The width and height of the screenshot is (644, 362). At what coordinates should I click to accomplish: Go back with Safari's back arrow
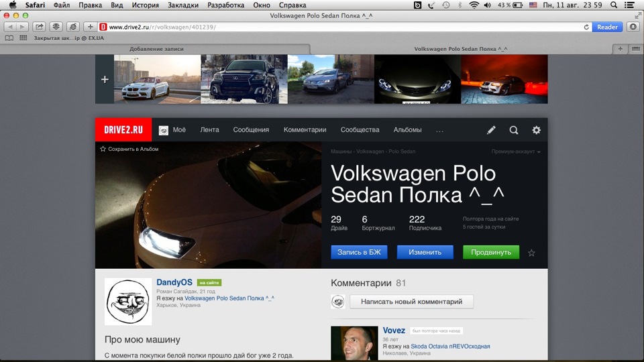click(10, 27)
